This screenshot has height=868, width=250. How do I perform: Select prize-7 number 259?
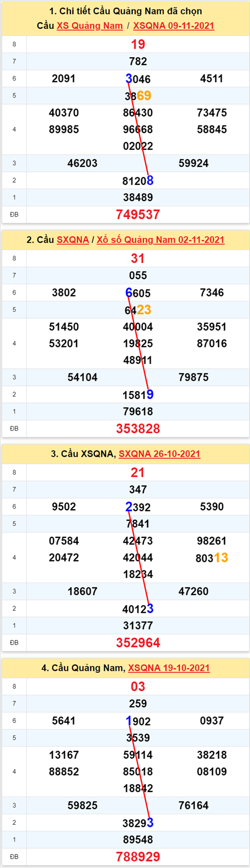(x=138, y=703)
